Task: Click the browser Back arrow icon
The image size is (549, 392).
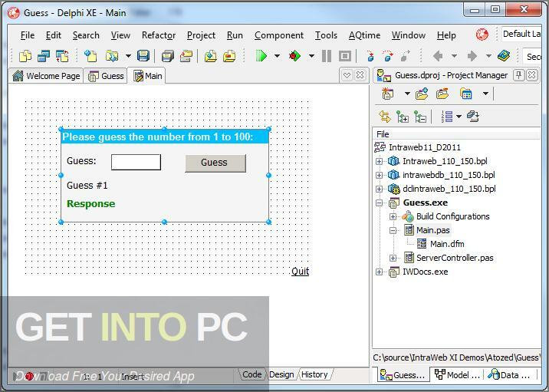Action: click(438, 56)
